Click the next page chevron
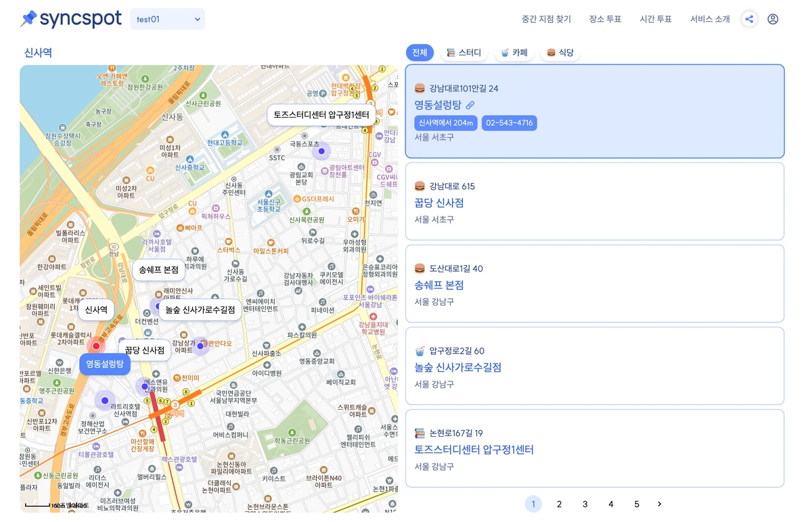 (660, 504)
